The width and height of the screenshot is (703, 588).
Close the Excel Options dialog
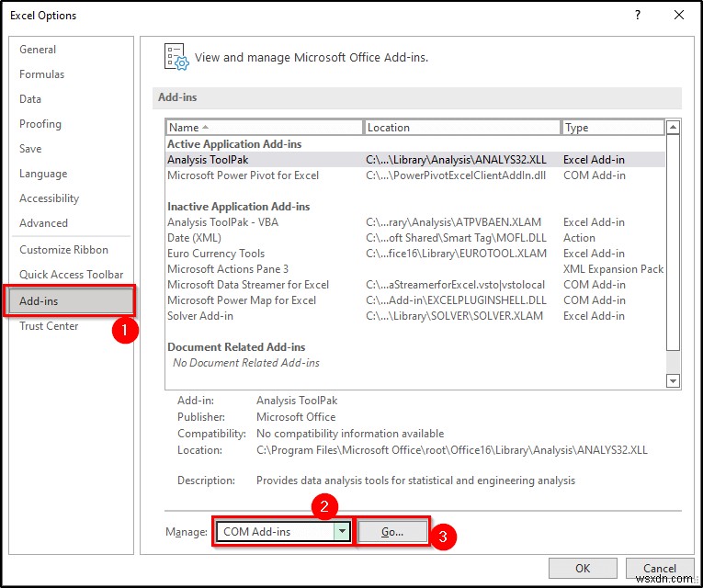pos(679,15)
